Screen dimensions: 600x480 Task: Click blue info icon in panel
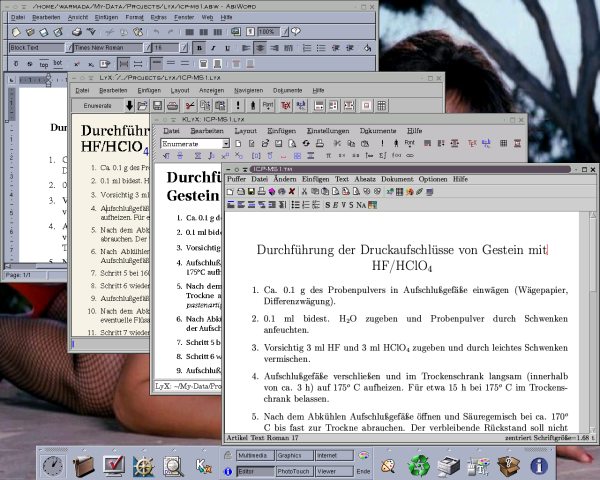pos(539,466)
